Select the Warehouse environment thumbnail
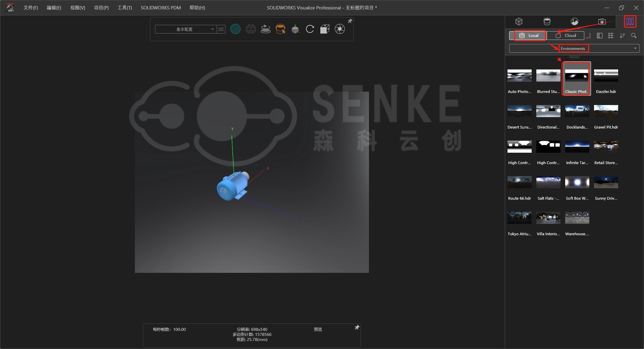Screen dimensions: 644x349 click(x=577, y=218)
